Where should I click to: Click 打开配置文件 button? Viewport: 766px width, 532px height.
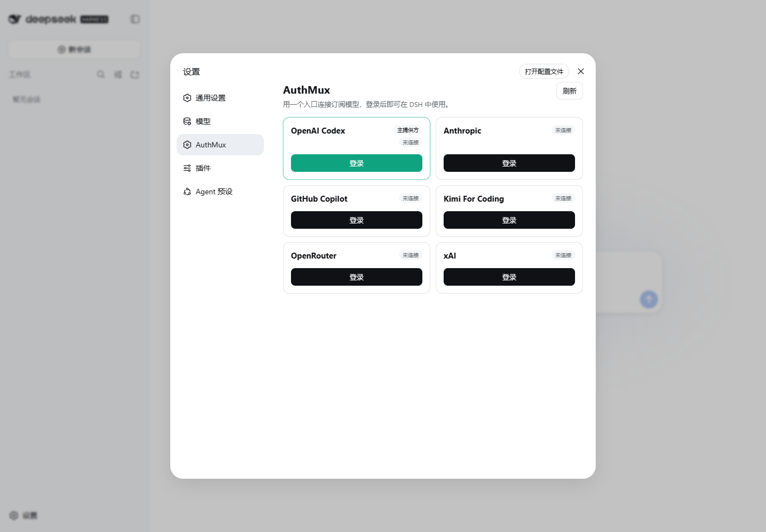(x=544, y=71)
